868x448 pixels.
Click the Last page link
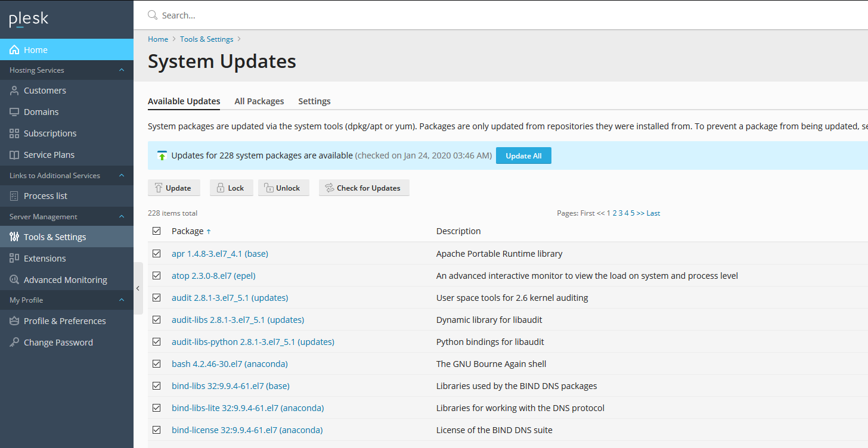[653, 213]
